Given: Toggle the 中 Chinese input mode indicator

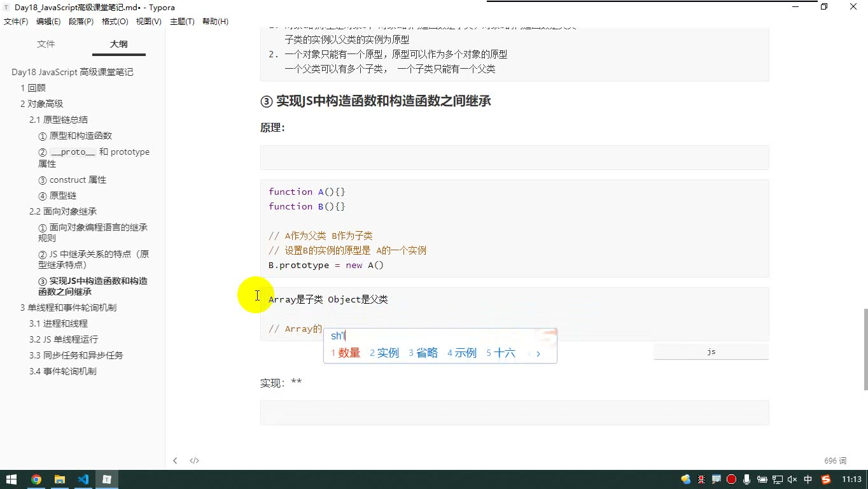Looking at the screenshot, I should click(808, 479).
